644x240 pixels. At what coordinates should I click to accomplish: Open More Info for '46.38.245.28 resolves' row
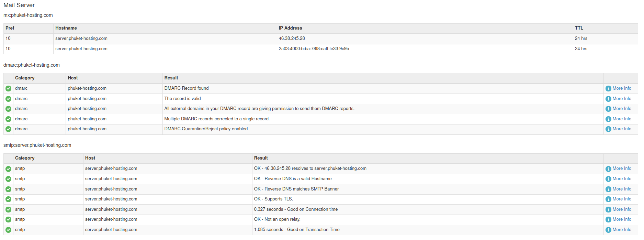tap(622, 168)
